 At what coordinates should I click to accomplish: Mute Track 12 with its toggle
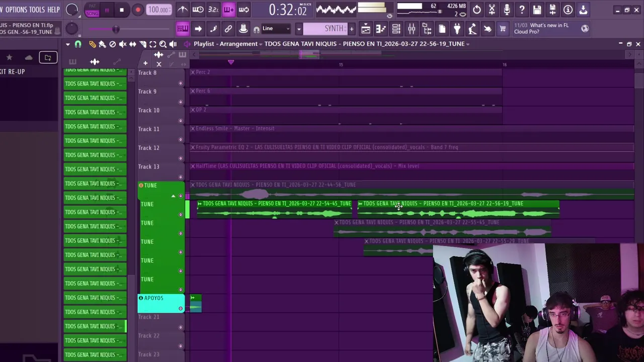click(x=181, y=158)
